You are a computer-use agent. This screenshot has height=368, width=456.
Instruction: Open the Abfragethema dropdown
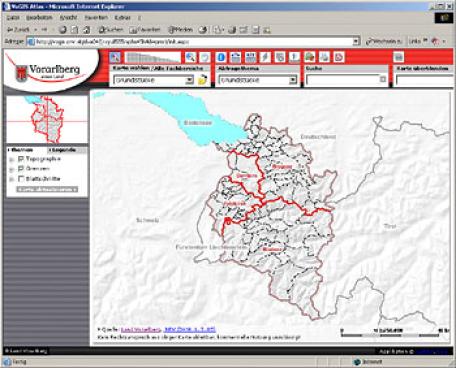(x=258, y=80)
